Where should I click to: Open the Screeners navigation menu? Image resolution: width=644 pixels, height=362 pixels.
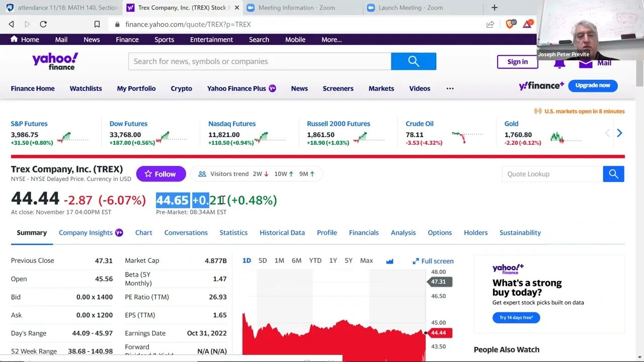[338, 88]
